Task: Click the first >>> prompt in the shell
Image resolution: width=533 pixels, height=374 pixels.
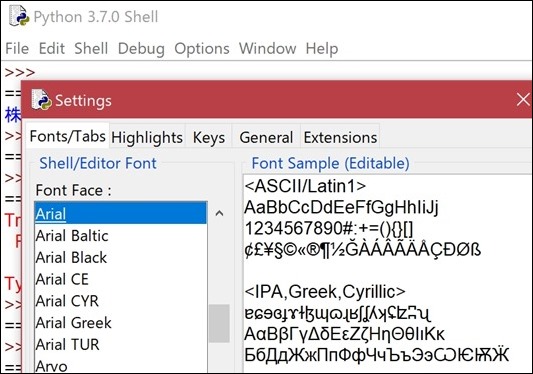Action: click(x=20, y=72)
